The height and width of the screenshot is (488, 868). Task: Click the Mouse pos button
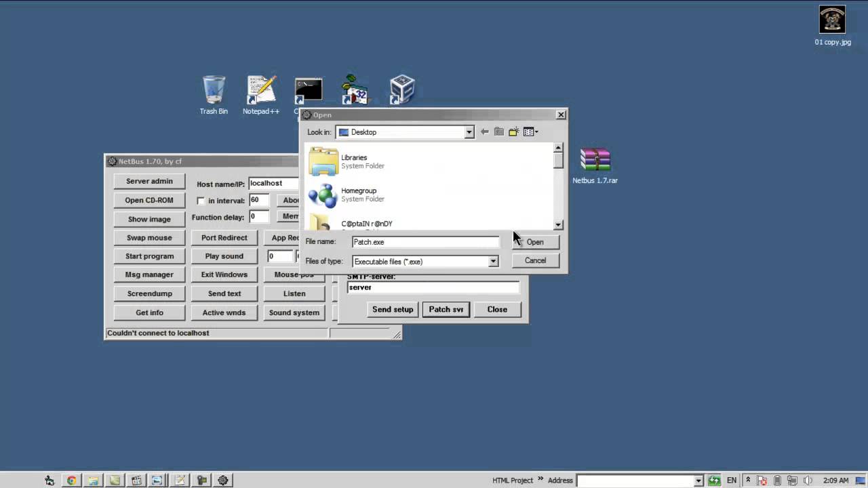point(294,275)
